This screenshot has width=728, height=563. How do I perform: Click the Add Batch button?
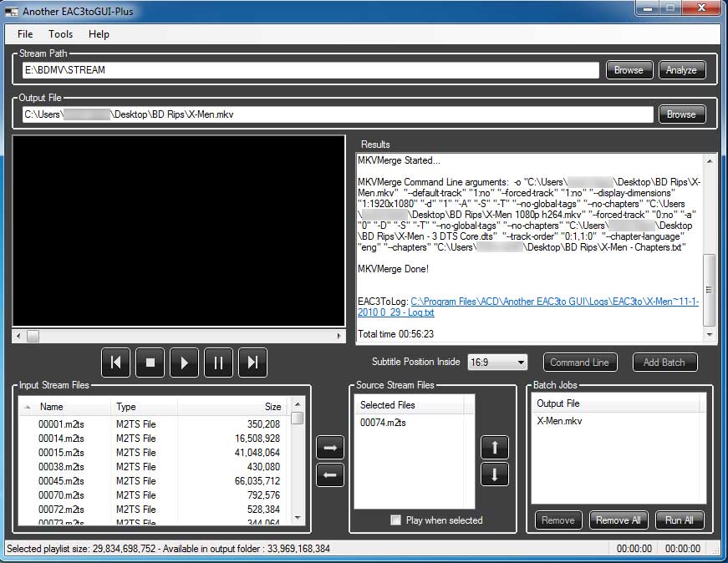(664, 363)
